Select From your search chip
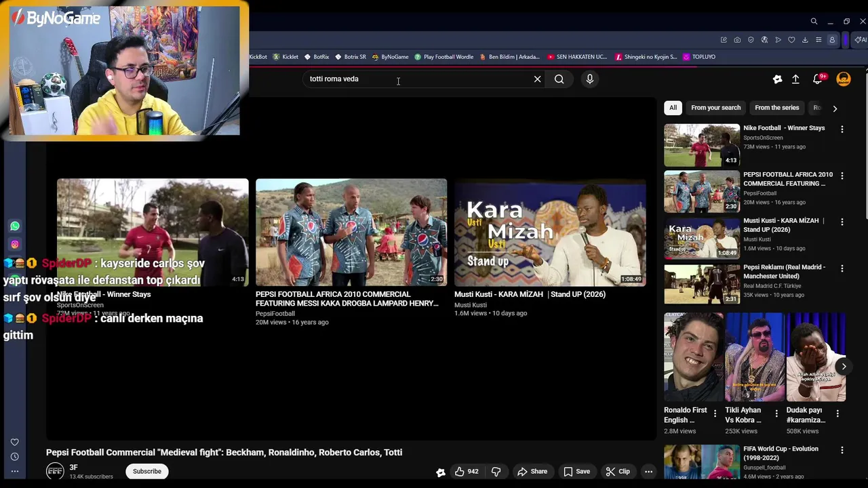Image resolution: width=868 pixels, height=488 pixels. [715, 108]
